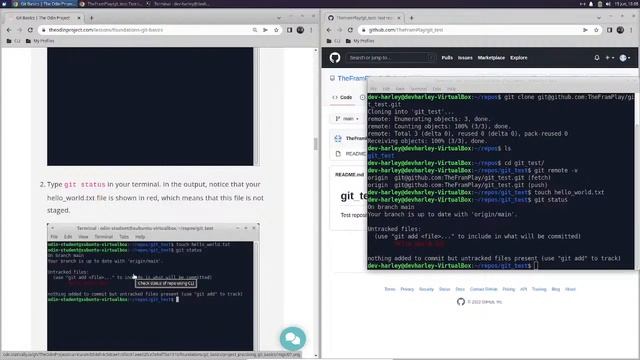The image size is (640, 360).
Task: Open Help menu in dev-harley terminal window
Action: click(x=451, y=89)
